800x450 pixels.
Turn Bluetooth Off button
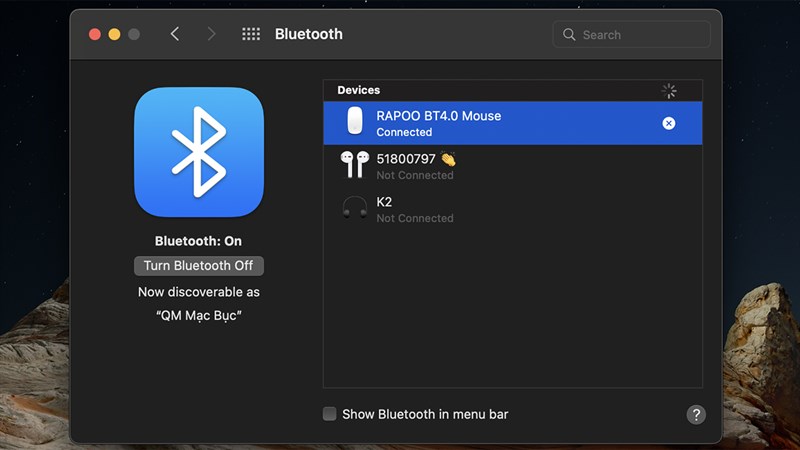click(x=198, y=266)
